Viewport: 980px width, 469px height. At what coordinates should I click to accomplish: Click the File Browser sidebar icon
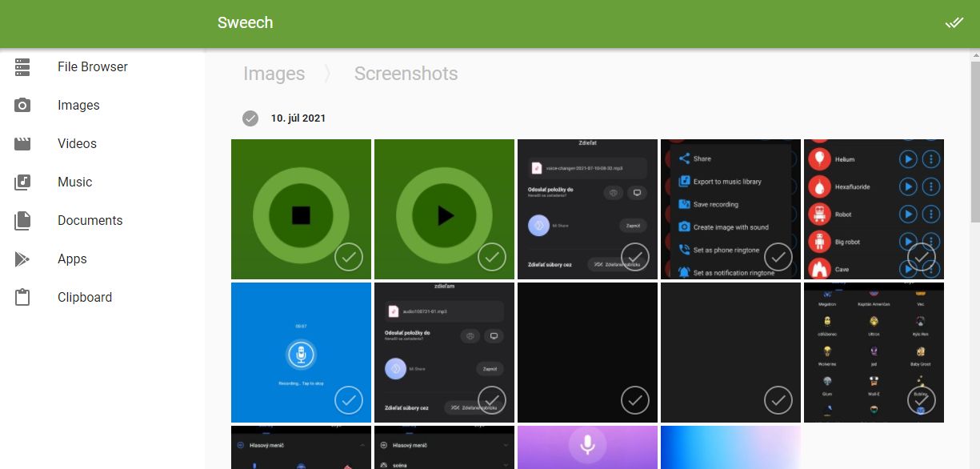pos(22,67)
